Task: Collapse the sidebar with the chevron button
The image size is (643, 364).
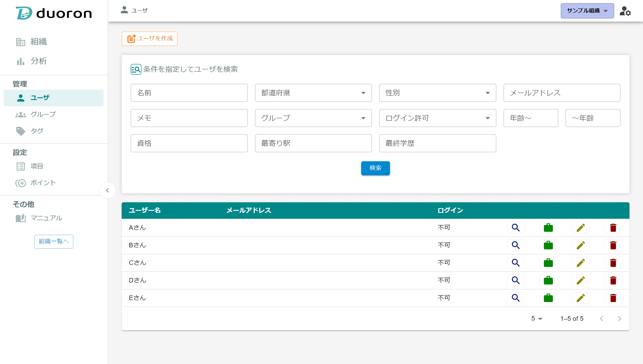Action: pyautogui.click(x=107, y=190)
